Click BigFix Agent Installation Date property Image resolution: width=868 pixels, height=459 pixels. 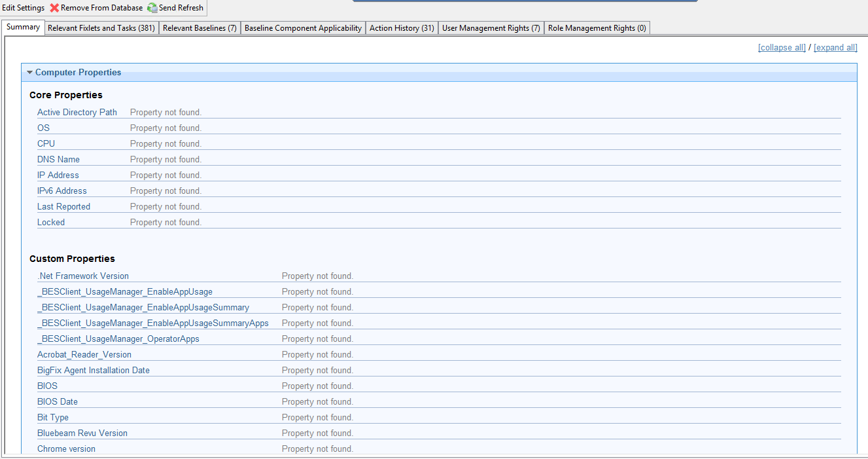tap(94, 371)
